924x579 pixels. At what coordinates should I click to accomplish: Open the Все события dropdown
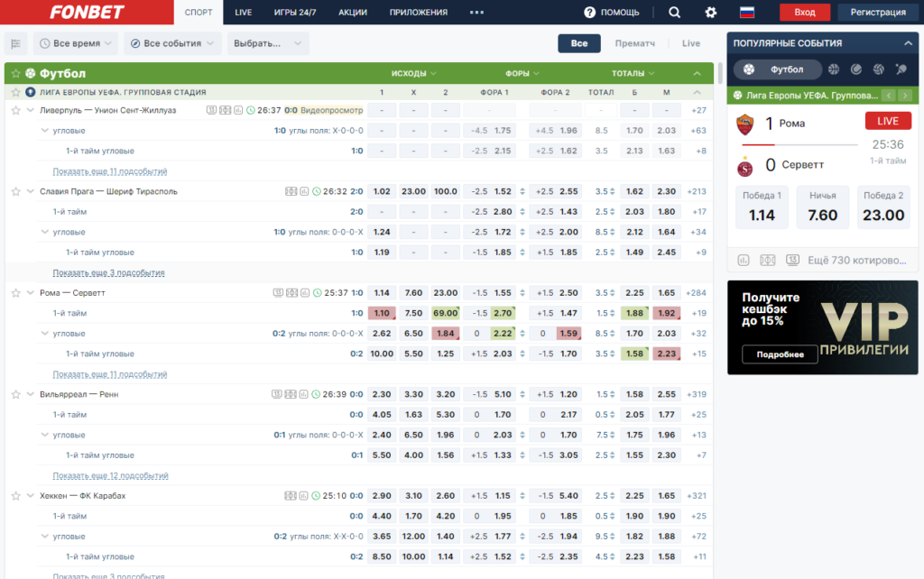tap(172, 43)
